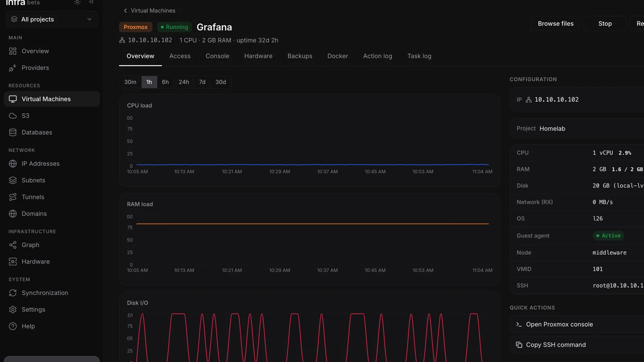Viewport: 644px width, 362px height.
Task: Select the 30d time range
Action: click(221, 82)
